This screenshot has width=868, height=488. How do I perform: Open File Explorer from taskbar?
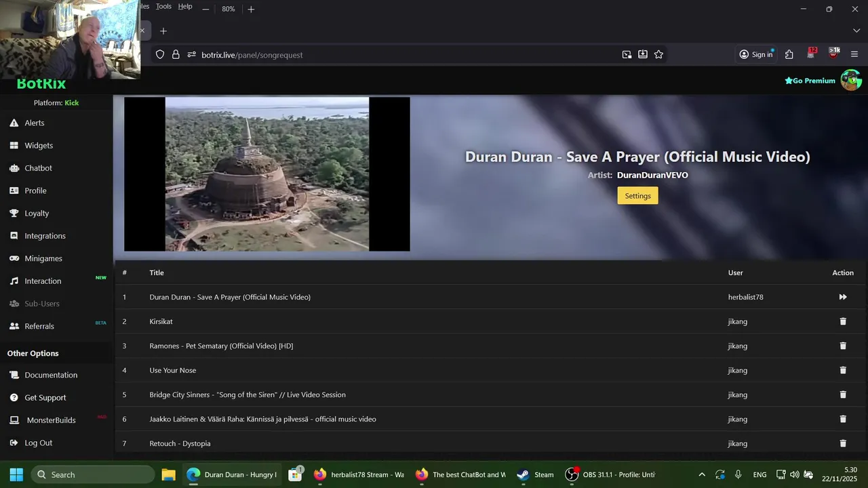[x=169, y=474]
